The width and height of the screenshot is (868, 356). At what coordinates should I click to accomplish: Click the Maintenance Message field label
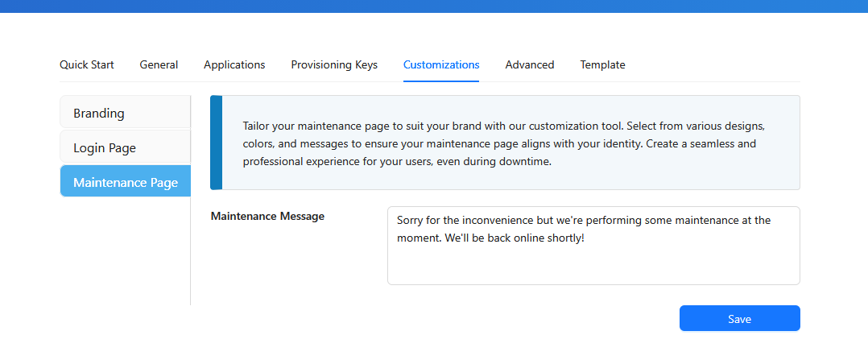point(267,216)
